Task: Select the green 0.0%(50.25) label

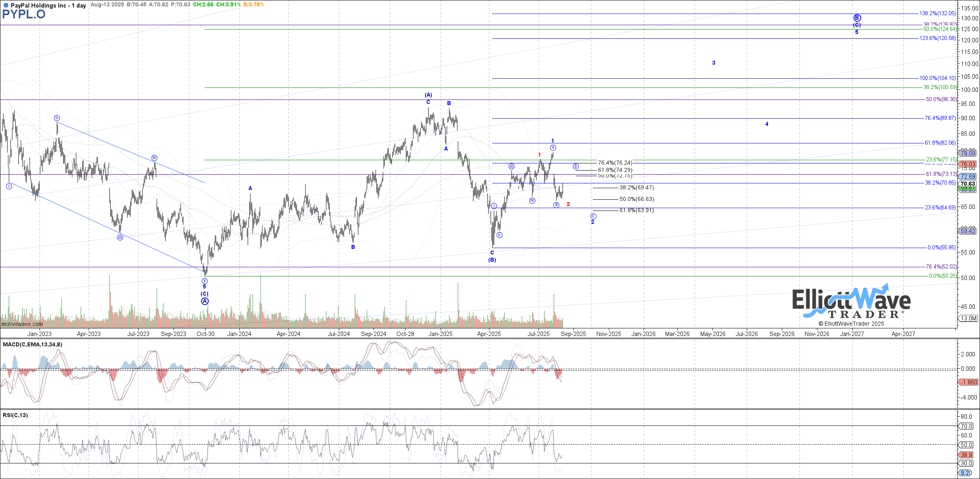Action: pos(942,276)
